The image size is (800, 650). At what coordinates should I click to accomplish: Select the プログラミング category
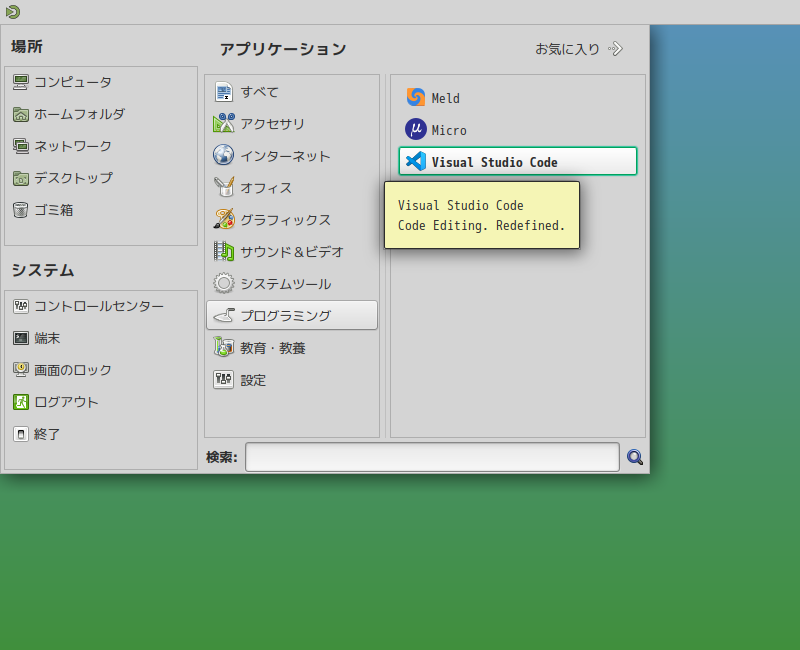pos(292,315)
